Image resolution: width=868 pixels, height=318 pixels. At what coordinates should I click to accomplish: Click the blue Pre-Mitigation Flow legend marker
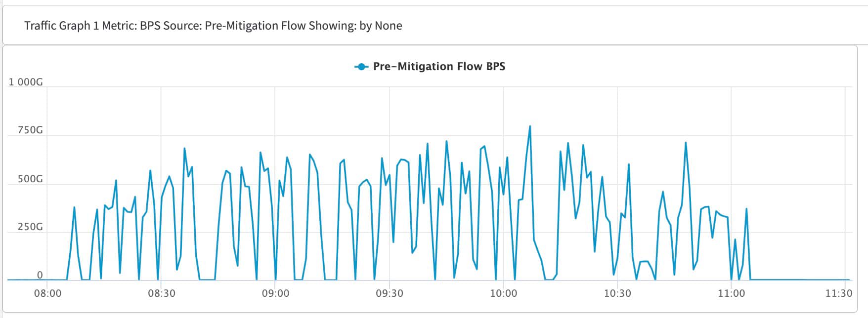click(x=361, y=67)
